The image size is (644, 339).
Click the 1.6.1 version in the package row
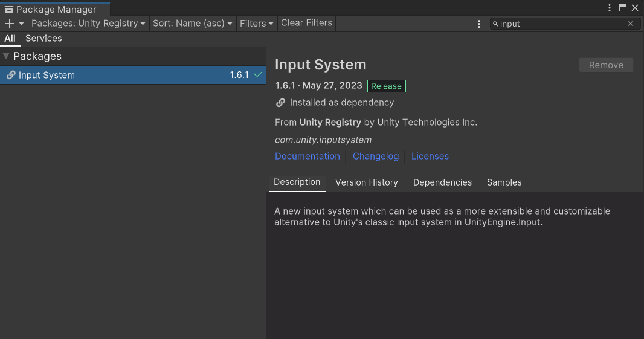pos(239,75)
